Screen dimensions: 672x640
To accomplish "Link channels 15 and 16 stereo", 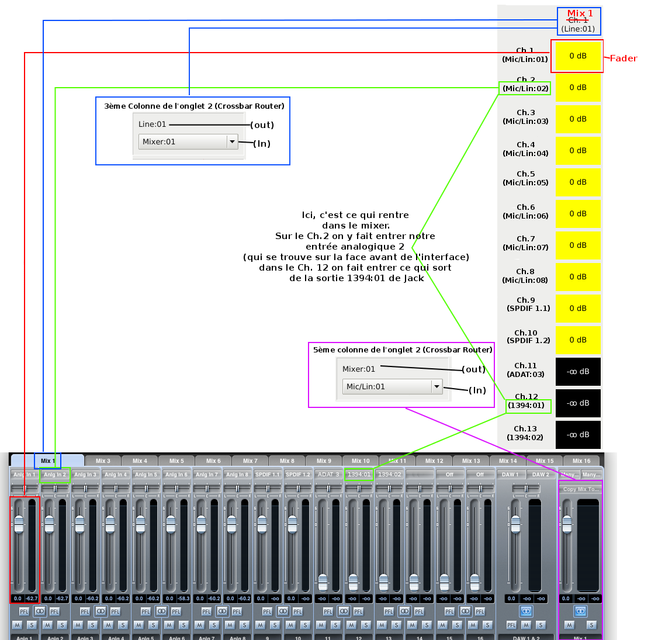I will [x=465, y=611].
